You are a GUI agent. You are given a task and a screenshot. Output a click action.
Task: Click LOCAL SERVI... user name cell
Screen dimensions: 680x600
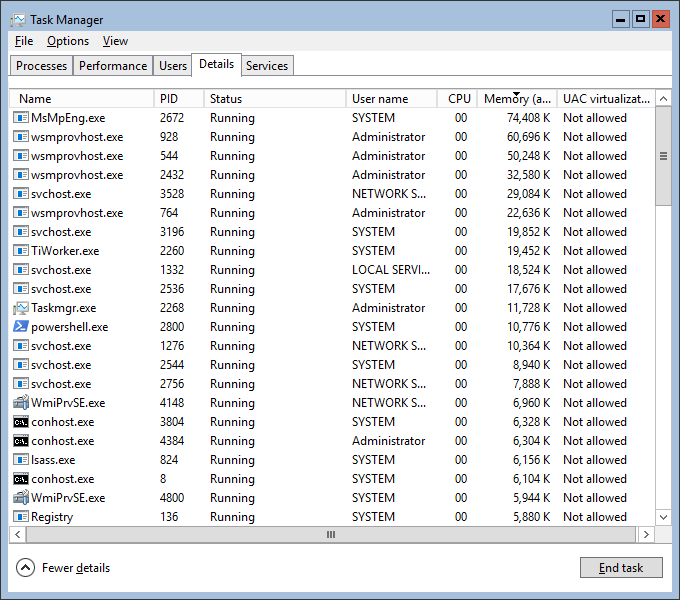(391, 270)
